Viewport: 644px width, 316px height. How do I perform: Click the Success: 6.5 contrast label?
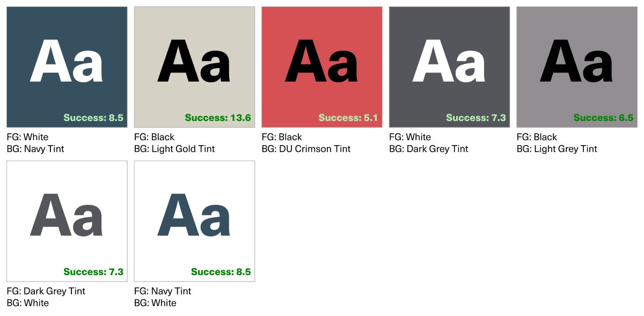pos(605,117)
